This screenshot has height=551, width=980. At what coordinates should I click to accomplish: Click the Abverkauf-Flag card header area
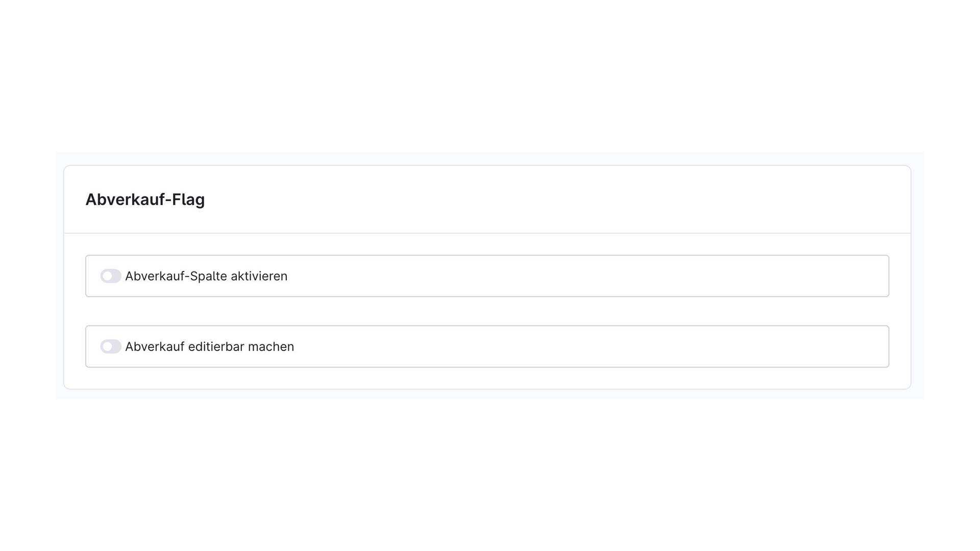(x=487, y=199)
